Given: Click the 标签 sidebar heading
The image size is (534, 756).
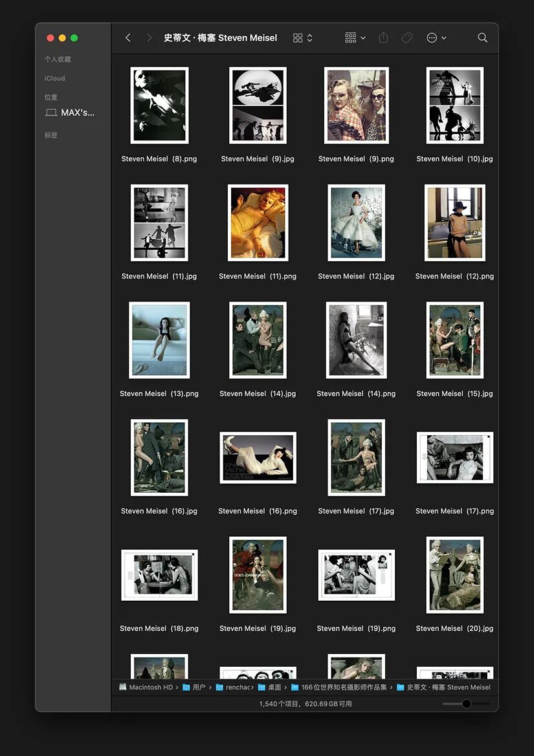Looking at the screenshot, I should tap(50, 135).
